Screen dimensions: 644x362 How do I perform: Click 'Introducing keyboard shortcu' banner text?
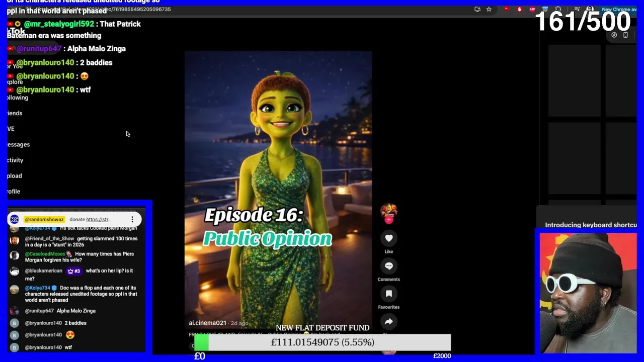point(591,225)
